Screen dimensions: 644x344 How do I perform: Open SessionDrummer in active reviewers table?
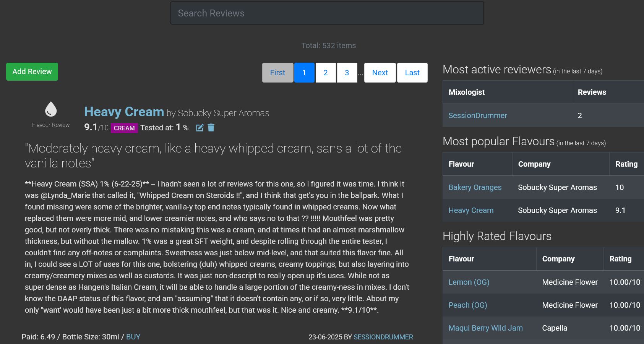(478, 115)
